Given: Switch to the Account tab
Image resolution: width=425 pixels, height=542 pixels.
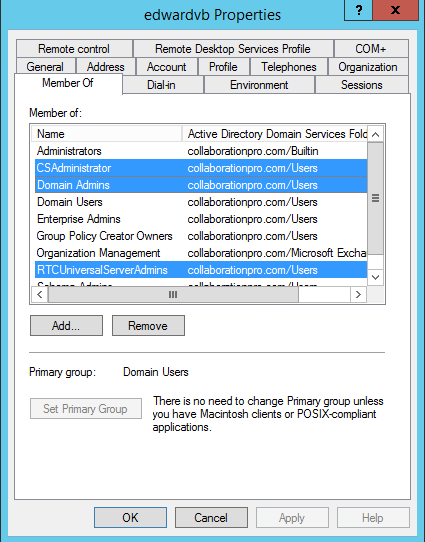Looking at the screenshot, I should (167, 67).
